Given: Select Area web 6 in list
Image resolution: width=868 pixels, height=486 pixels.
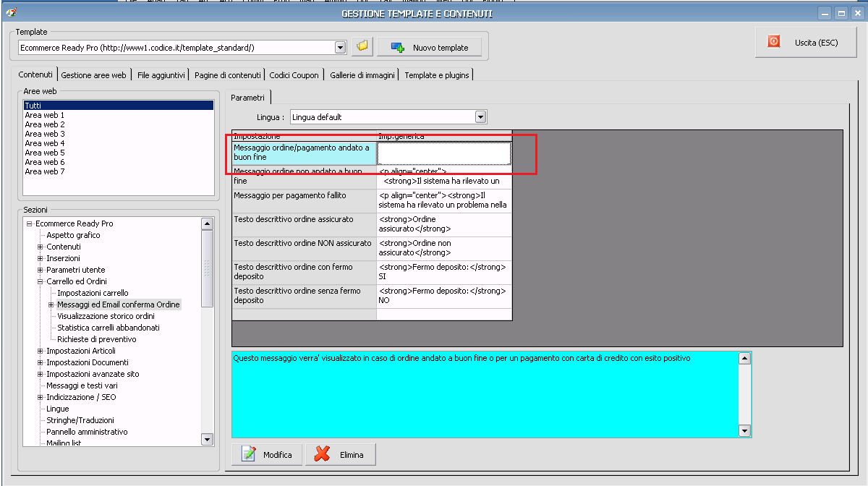Looking at the screenshot, I should coord(44,162).
